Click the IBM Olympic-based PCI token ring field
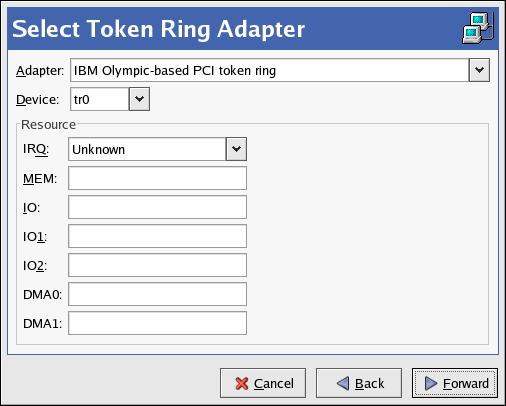Screen dimensions: 506x406 click(270, 70)
